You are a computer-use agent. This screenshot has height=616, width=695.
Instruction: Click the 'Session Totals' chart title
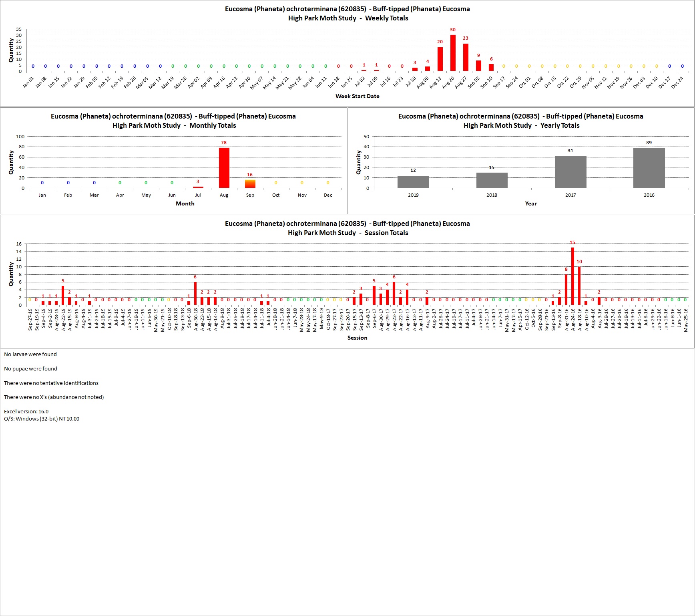347,228
